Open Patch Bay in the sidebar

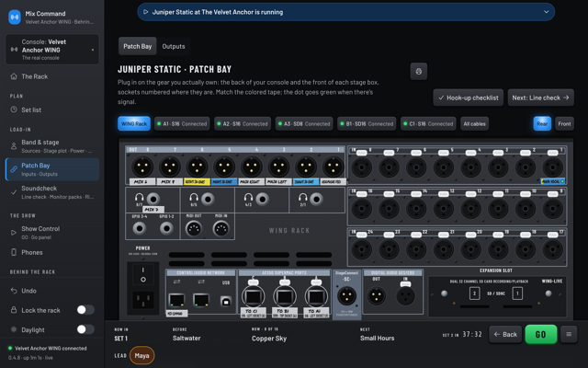[52, 169]
